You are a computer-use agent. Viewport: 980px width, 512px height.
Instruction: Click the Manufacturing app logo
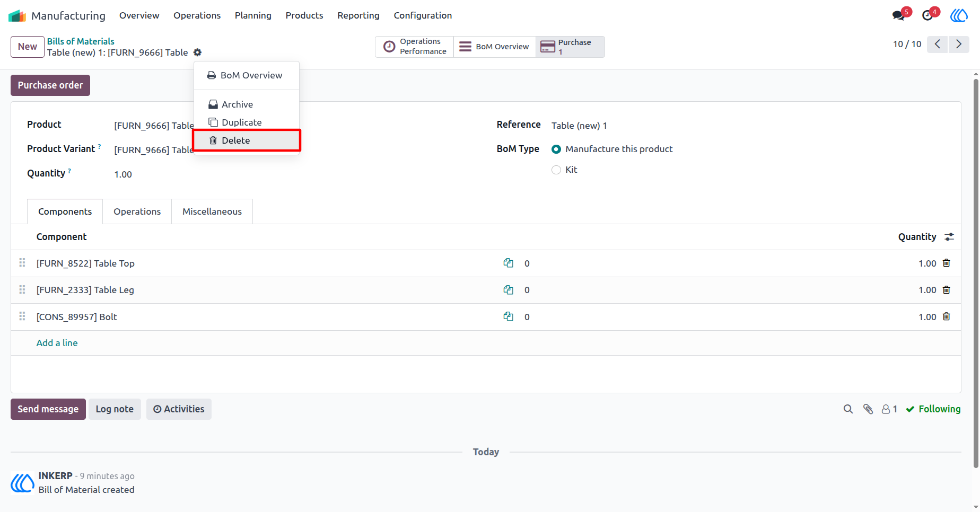[x=17, y=16]
